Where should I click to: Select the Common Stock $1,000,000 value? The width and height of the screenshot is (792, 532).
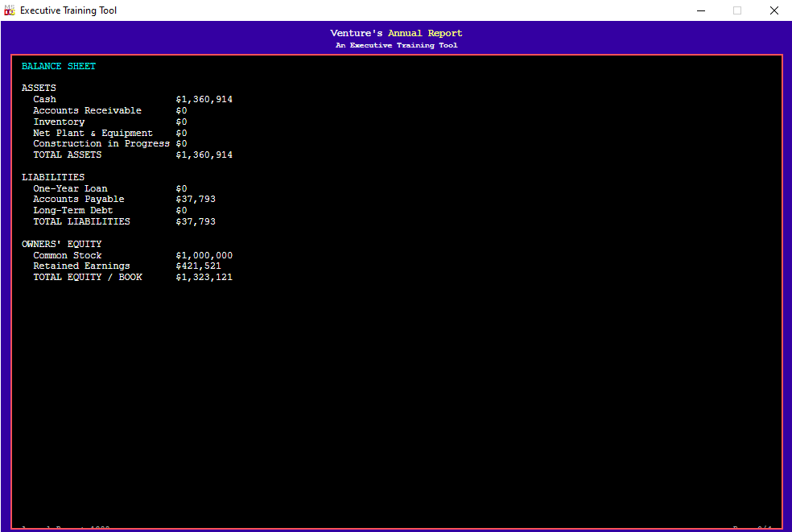204,256
